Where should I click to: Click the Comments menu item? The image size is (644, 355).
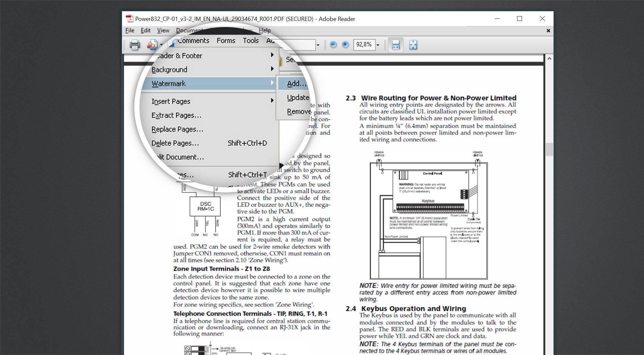193,41
